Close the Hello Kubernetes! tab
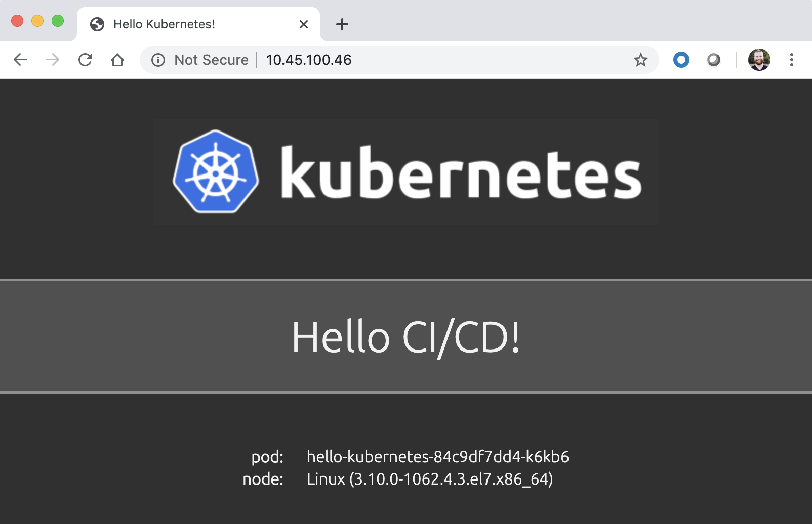Image resolution: width=812 pixels, height=524 pixels. pos(304,24)
